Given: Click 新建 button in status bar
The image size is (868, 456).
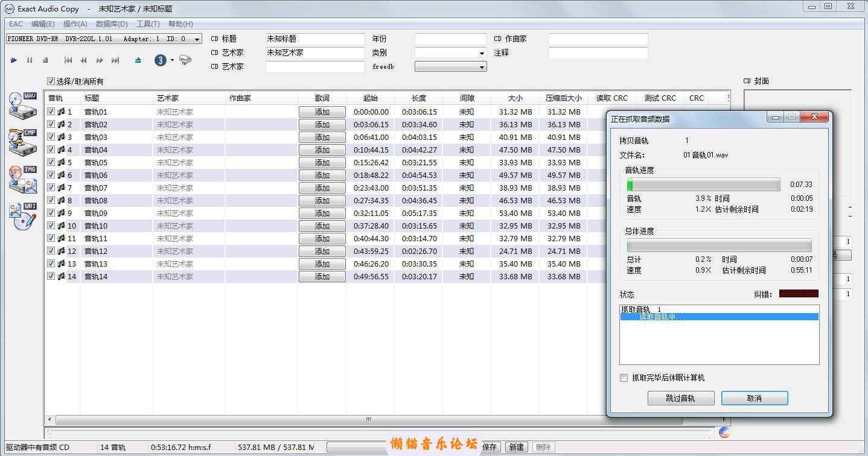Looking at the screenshot, I should tap(516, 447).
